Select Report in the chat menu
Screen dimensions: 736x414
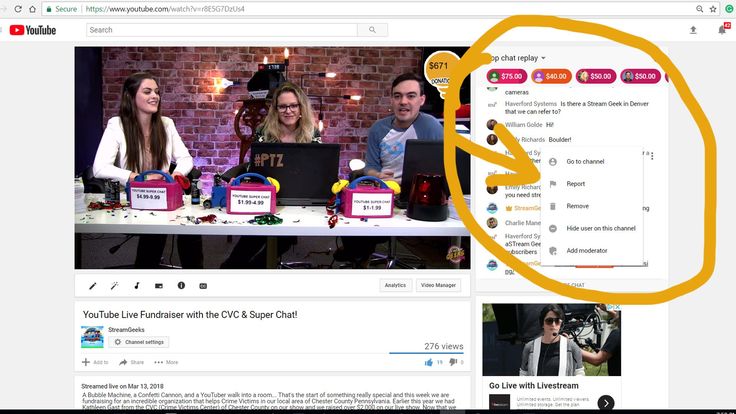point(591,184)
